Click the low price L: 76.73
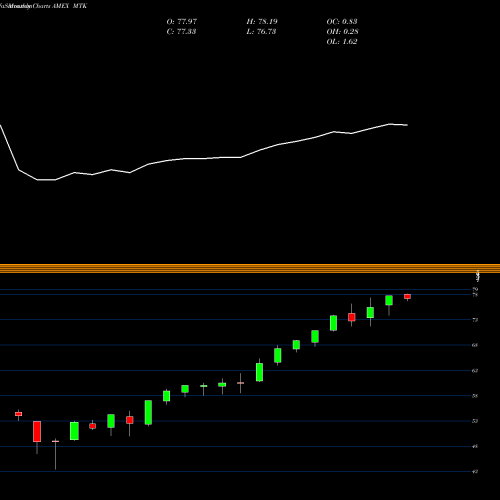This screenshot has width=500, height=500. coord(261,32)
